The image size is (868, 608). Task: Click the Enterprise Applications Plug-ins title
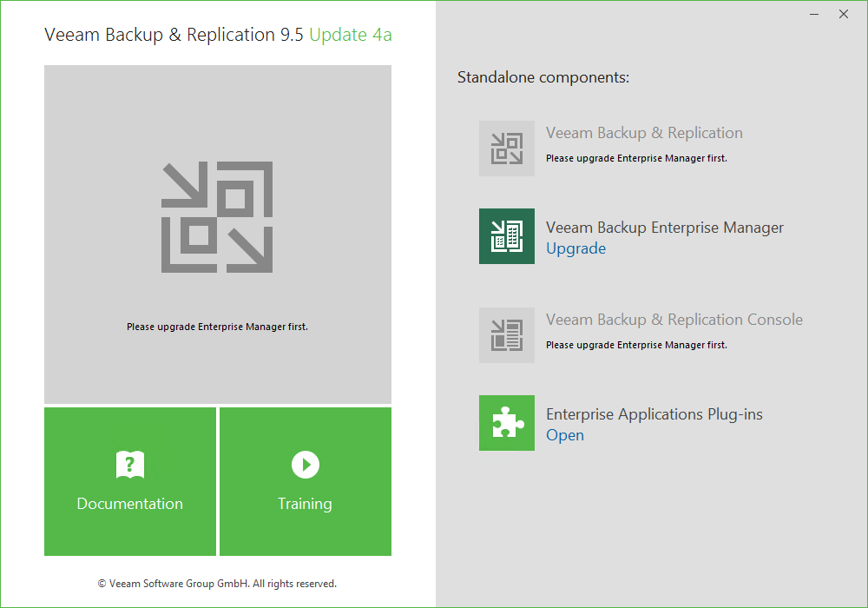coord(654,414)
